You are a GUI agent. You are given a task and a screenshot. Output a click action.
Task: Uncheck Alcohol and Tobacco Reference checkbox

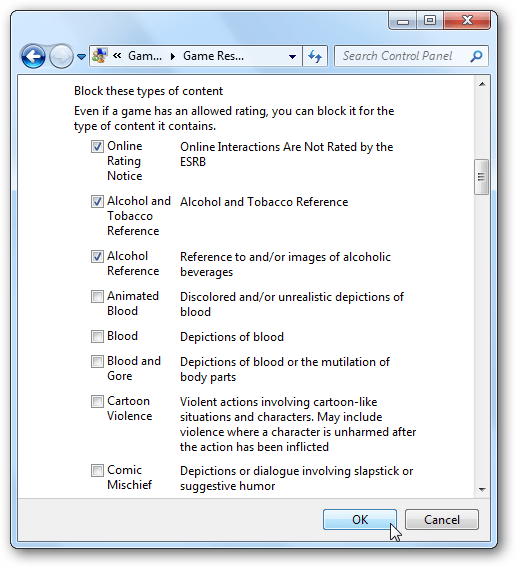[x=97, y=201]
